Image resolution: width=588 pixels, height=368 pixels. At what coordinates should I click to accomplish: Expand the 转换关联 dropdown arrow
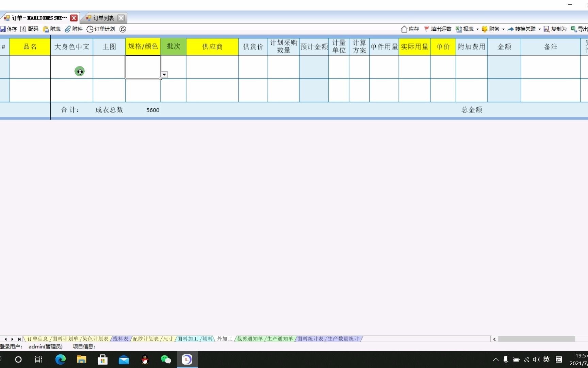(x=539, y=29)
